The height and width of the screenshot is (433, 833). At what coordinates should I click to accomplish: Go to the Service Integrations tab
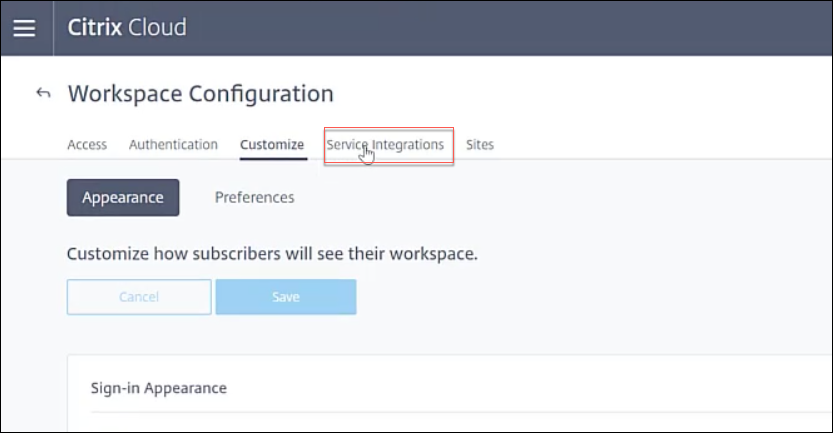[x=385, y=144]
